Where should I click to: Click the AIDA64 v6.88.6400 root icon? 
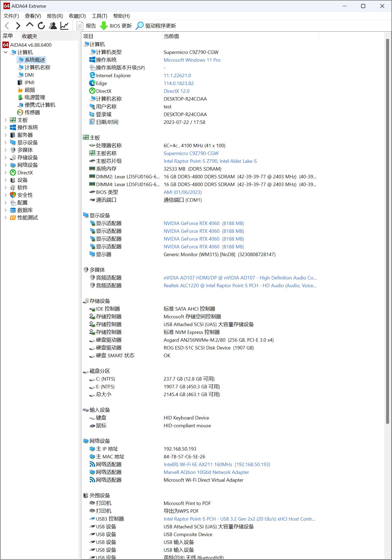pyautogui.click(x=6, y=45)
